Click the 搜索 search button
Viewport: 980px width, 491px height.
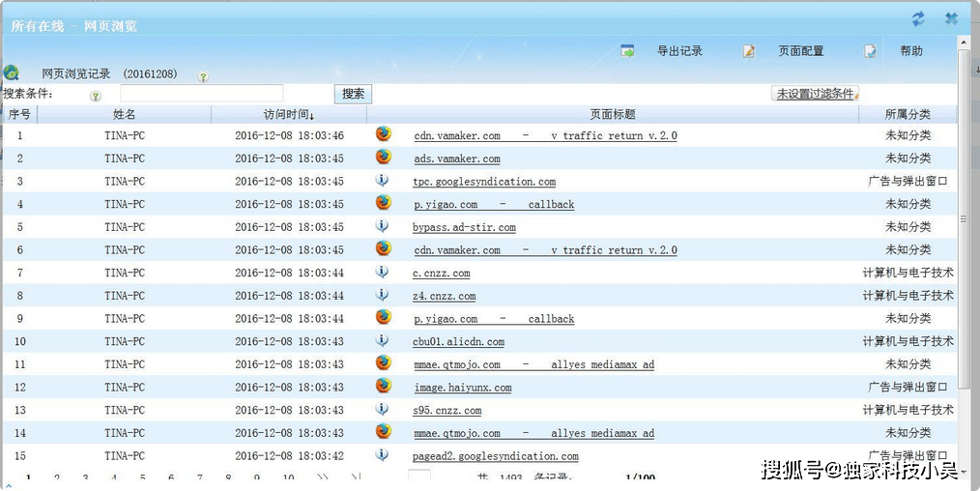point(353,94)
